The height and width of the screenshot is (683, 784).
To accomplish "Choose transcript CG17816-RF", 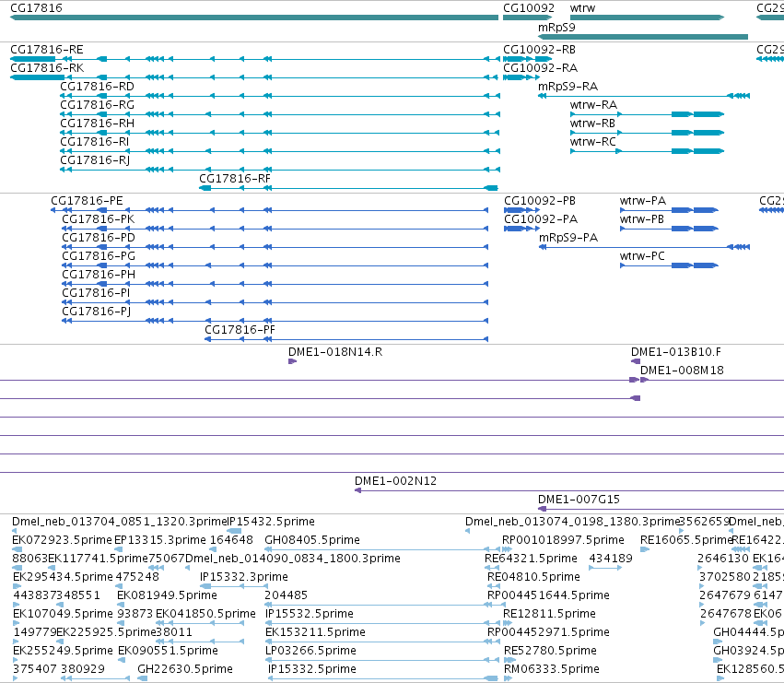I will click(x=235, y=179).
